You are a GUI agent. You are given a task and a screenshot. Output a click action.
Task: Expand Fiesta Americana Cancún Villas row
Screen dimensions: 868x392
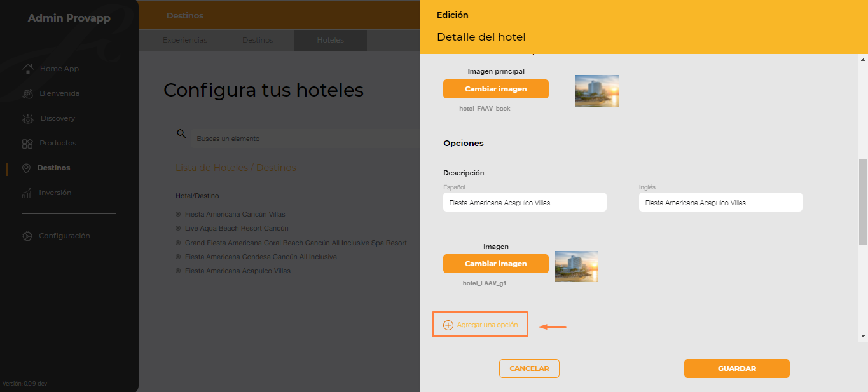coord(178,214)
